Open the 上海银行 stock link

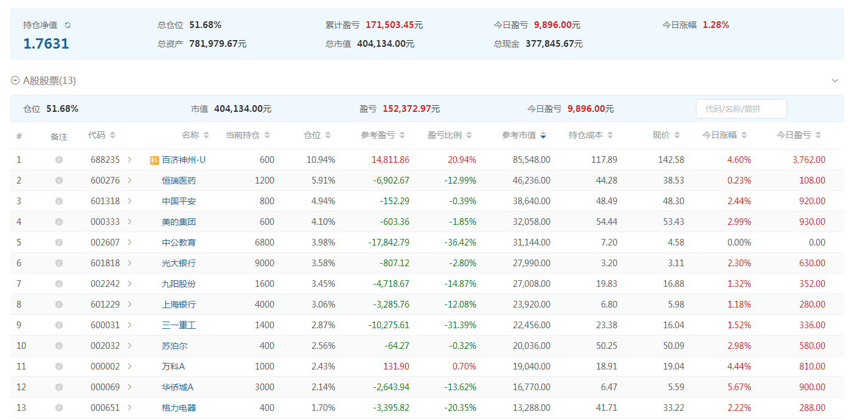tap(179, 305)
